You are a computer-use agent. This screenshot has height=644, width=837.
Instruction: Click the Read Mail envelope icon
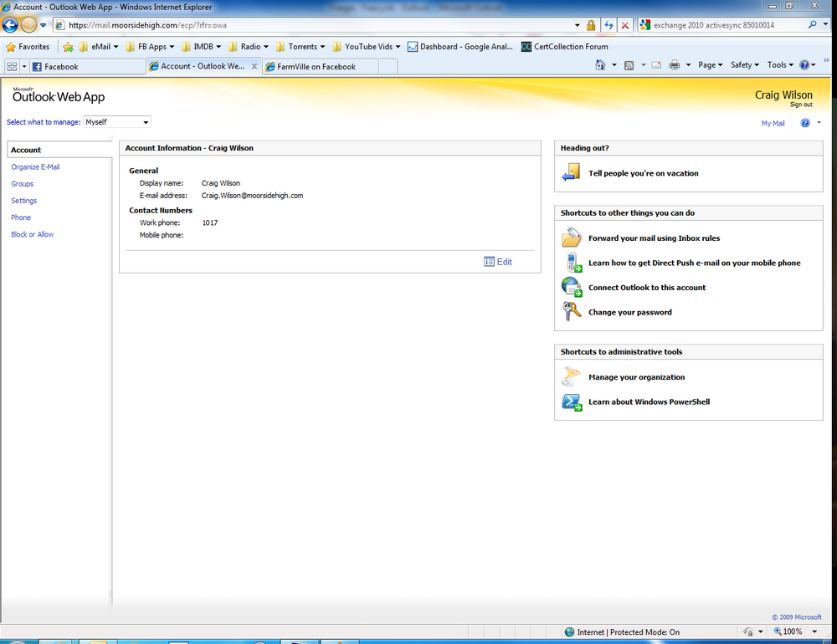[x=656, y=65]
